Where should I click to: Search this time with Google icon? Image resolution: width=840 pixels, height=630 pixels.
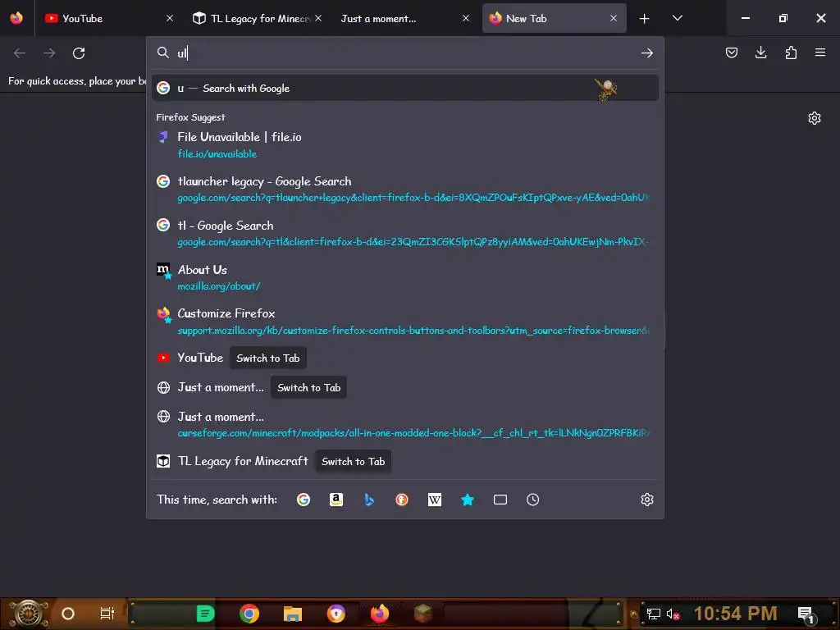(x=304, y=500)
